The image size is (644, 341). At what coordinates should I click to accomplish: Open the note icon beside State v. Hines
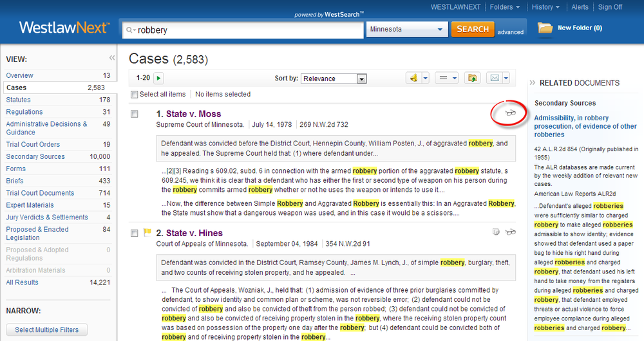click(496, 232)
